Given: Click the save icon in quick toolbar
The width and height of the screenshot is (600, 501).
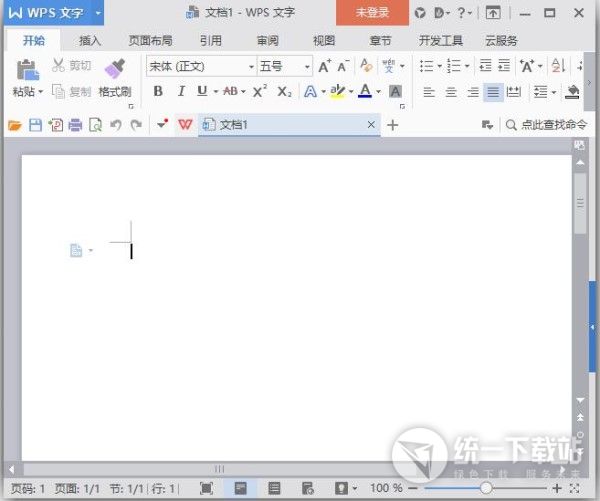Looking at the screenshot, I should [35, 125].
